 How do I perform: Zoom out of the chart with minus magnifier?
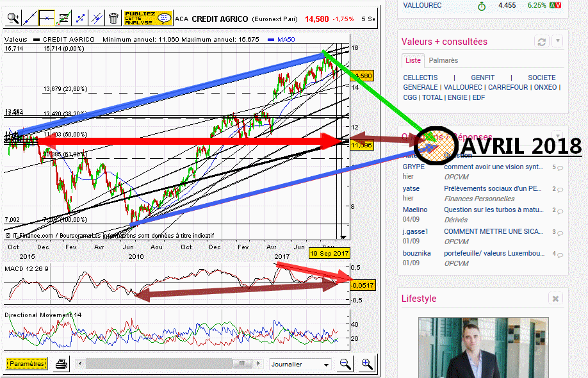coord(345,364)
